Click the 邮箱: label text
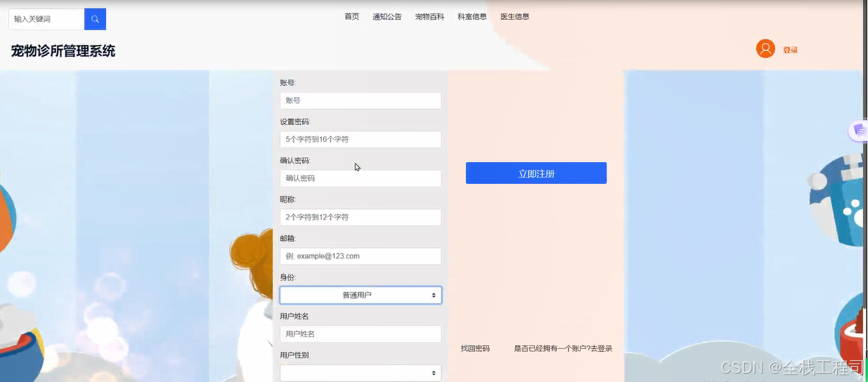This screenshot has height=382, width=868. 288,239
